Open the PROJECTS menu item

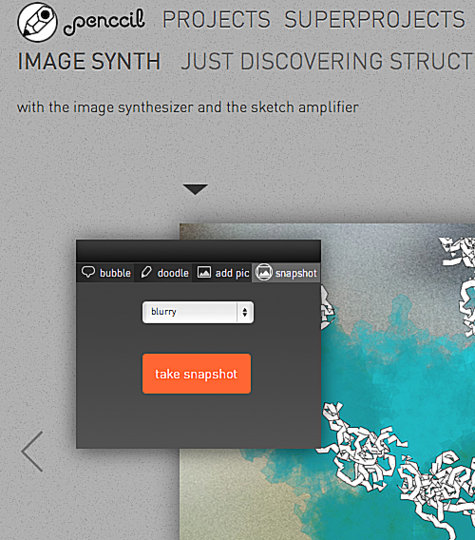216,20
